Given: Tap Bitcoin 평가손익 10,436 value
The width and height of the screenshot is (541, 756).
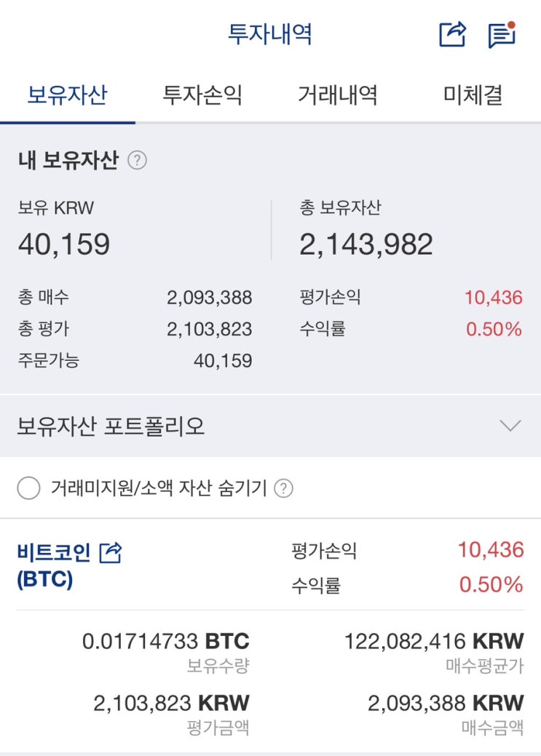Looking at the screenshot, I should [491, 550].
